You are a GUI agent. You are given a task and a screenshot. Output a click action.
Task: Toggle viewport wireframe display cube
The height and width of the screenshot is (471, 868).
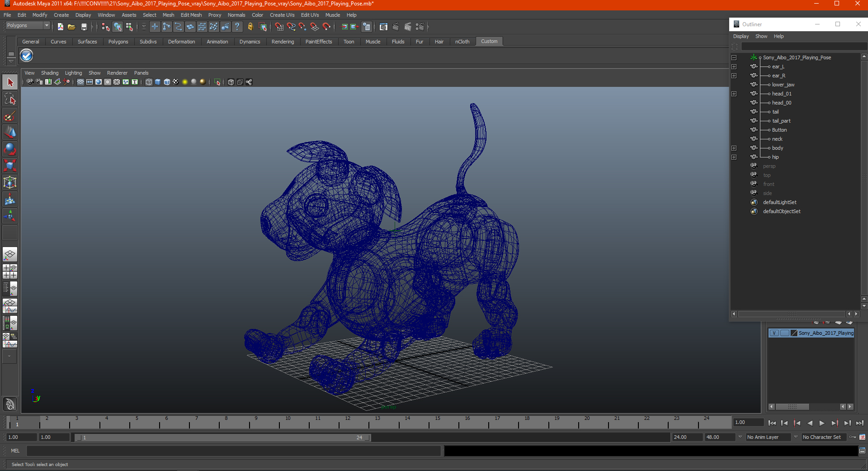tap(149, 82)
